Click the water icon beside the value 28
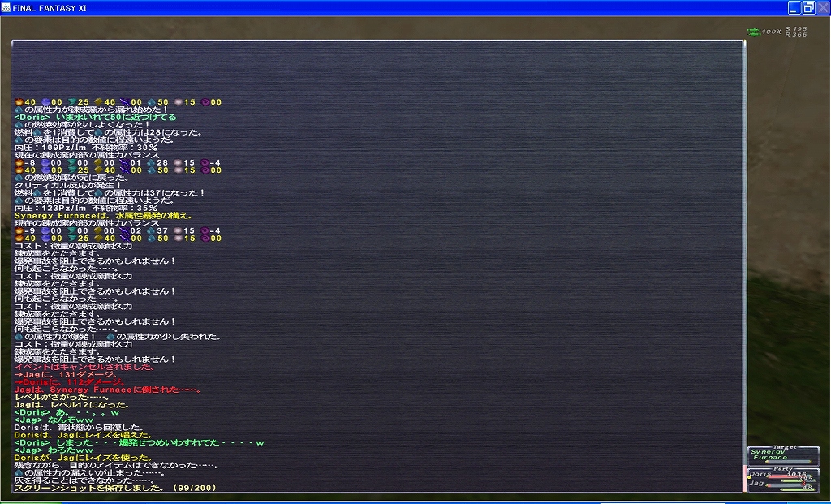This screenshot has width=831, height=504. pyautogui.click(x=151, y=162)
